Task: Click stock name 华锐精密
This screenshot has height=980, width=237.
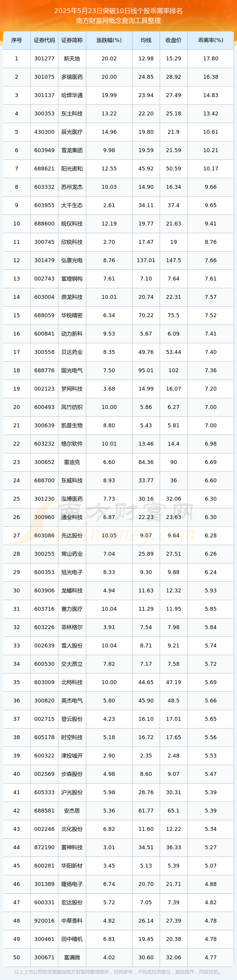Action: coord(72,315)
